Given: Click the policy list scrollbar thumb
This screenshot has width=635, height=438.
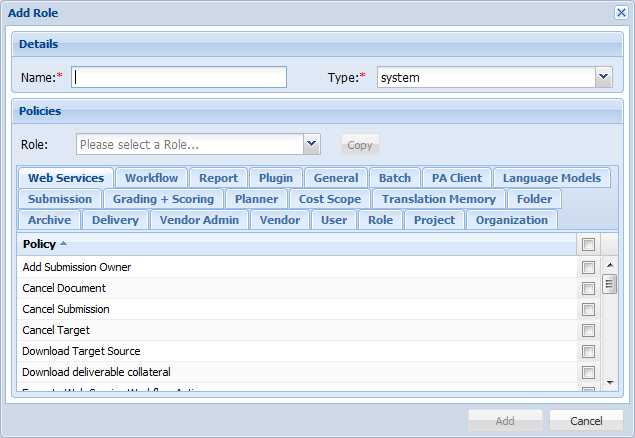Looking at the screenshot, I should [609, 285].
